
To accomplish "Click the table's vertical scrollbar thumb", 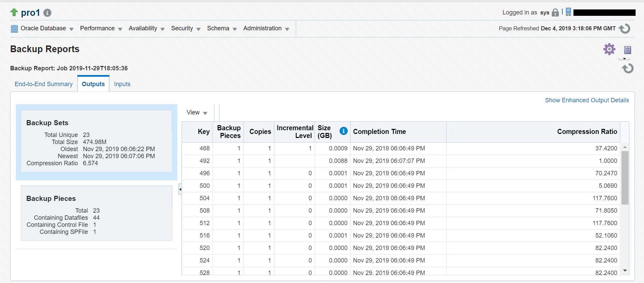I will point(625,178).
